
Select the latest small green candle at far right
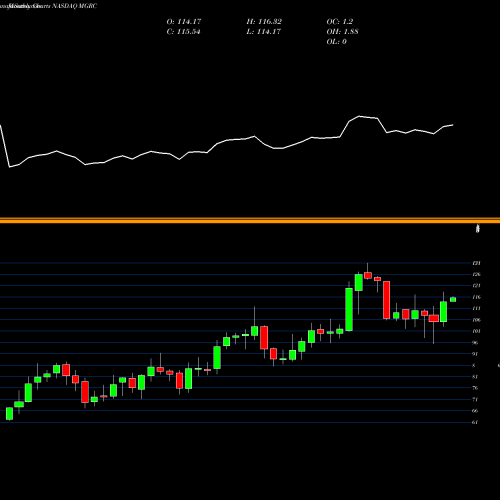pyautogui.click(x=453, y=299)
